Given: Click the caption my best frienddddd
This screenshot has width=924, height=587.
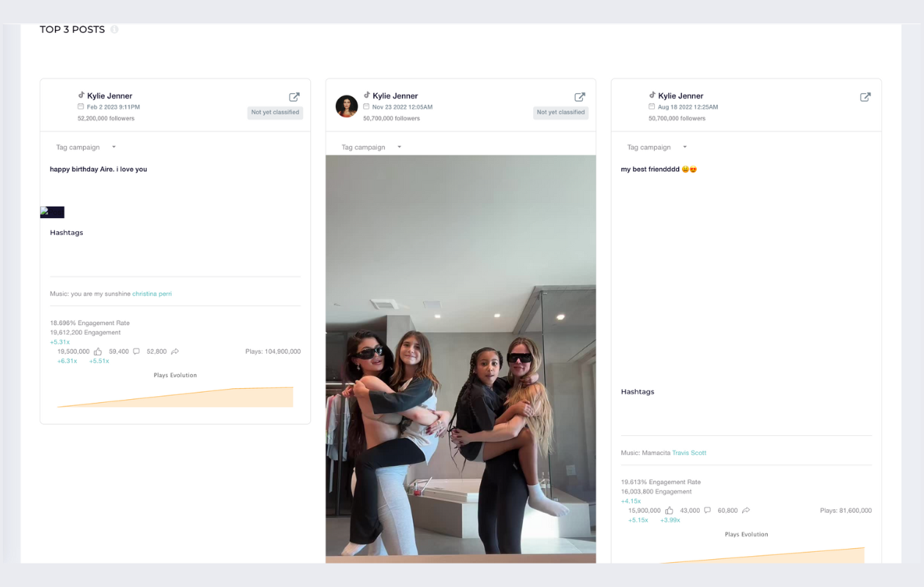Looking at the screenshot, I should coord(659,169).
